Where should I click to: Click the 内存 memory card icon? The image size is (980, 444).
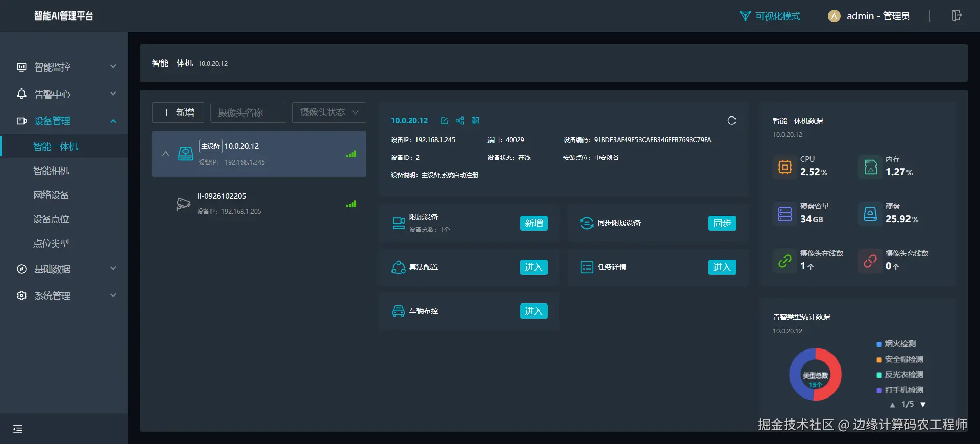[870, 167]
